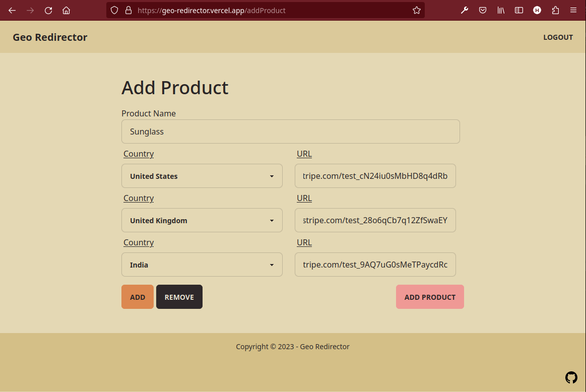Click the tracking protection shield icon
The width and height of the screenshot is (586, 392).
(x=114, y=10)
